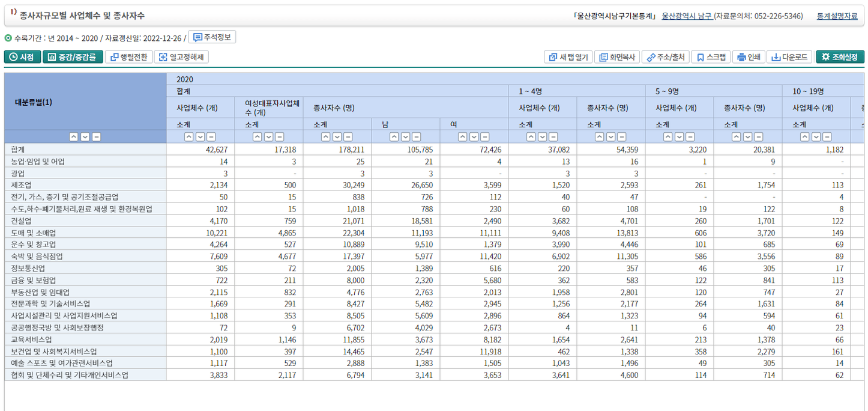The width and height of the screenshot is (868, 411).
Task: Open 조회설정 query settings
Action: pyautogui.click(x=840, y=57)
